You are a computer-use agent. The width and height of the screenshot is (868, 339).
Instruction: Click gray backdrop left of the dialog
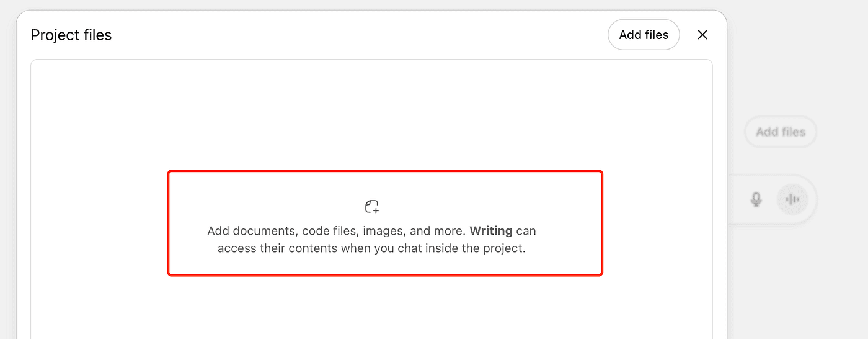[7, 186]
